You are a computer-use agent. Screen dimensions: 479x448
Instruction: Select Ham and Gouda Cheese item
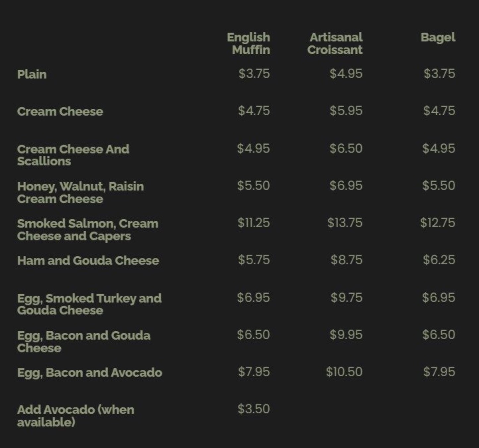(x=88, y=260)
